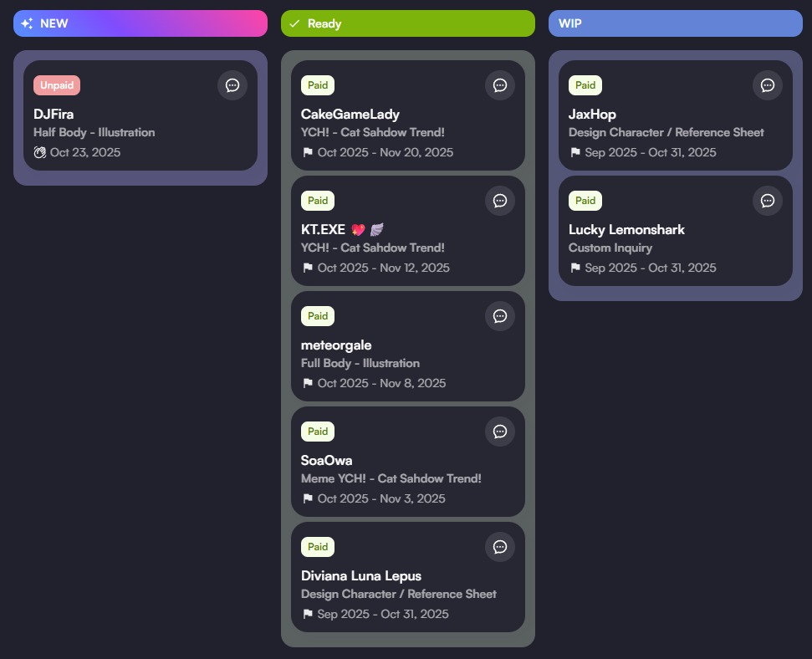Open the meteorgale client name
This screenshot has width=812, height=659.
click(x=337, y=345)
